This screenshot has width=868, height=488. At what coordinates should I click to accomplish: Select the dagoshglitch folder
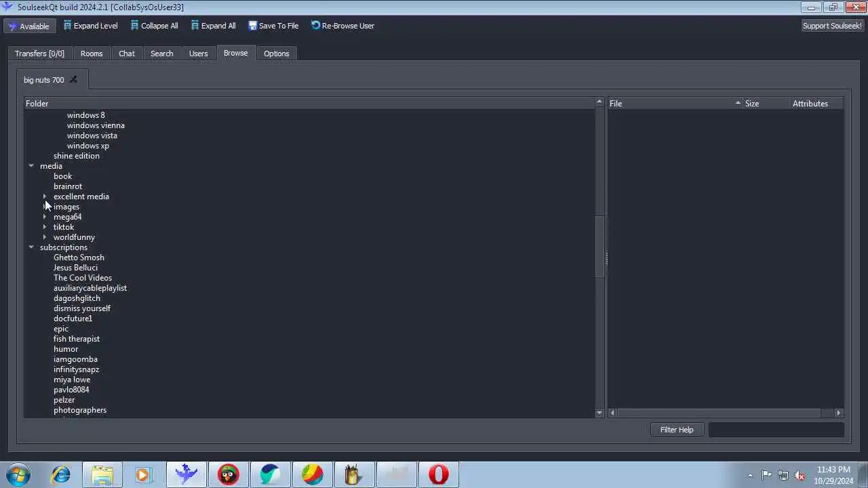tap(77, 298)
